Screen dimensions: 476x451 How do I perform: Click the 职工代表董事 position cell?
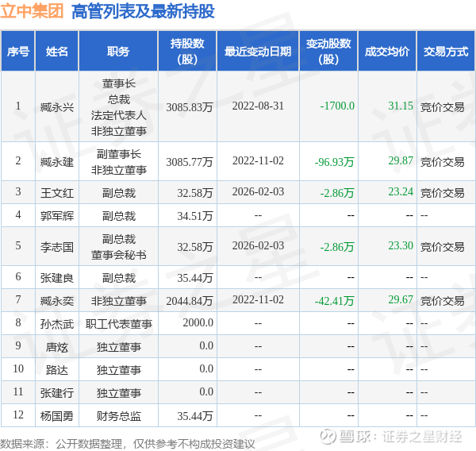point(119,324)
